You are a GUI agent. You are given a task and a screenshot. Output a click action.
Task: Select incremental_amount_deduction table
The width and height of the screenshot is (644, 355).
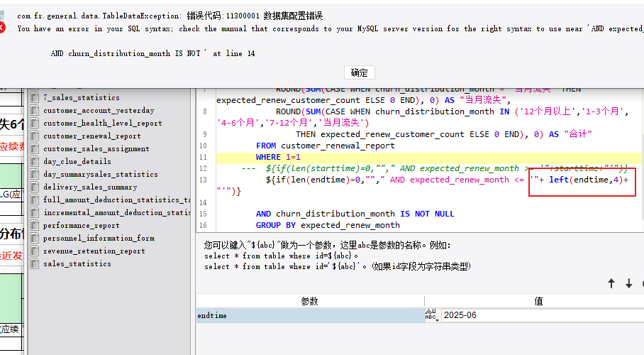click(x=116, y=212)
